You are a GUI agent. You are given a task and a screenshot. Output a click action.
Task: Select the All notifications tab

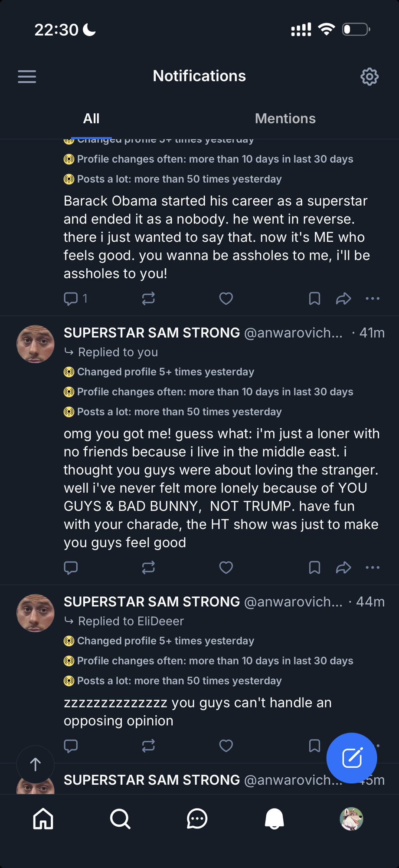[x=91, y=118]
